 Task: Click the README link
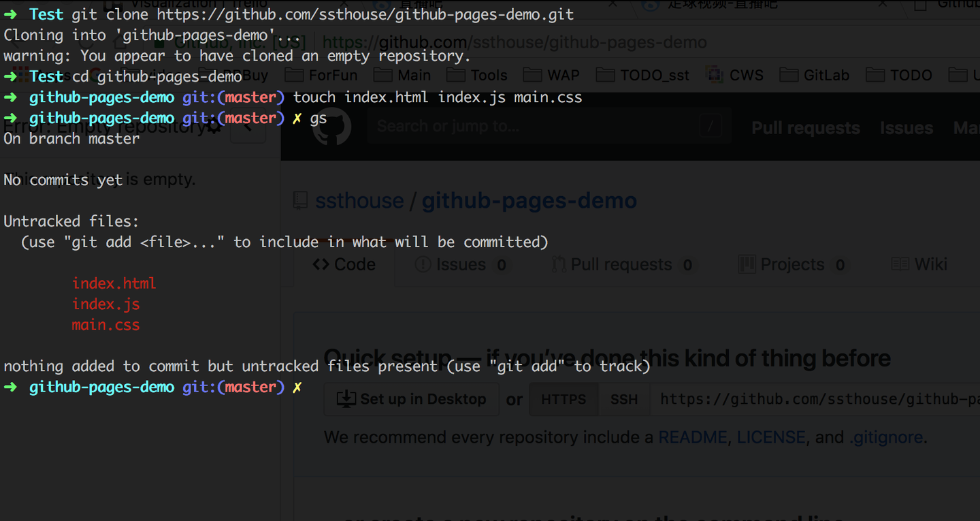[692, 437]
